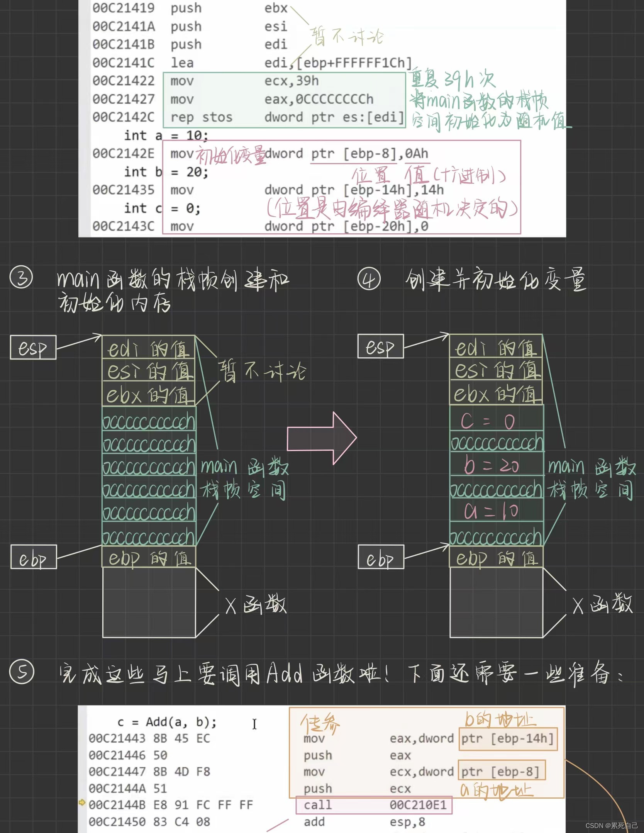This screenshot has height=833, width=644.
Task: Click the 'a = 10' stack cell
Action: coord(497,510)
